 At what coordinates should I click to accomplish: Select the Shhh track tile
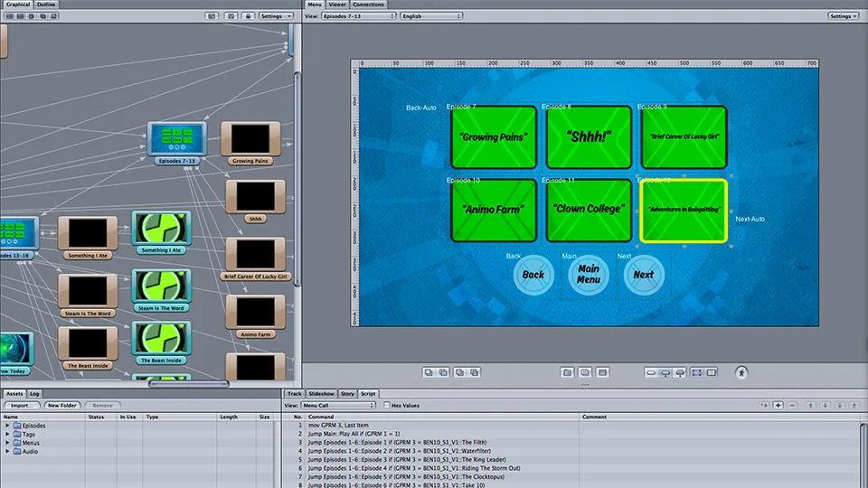click(x=255, y=201)
